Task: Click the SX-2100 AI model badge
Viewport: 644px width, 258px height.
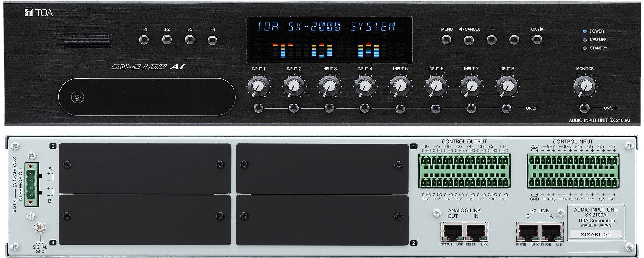Action: click(x=148, y=67)
